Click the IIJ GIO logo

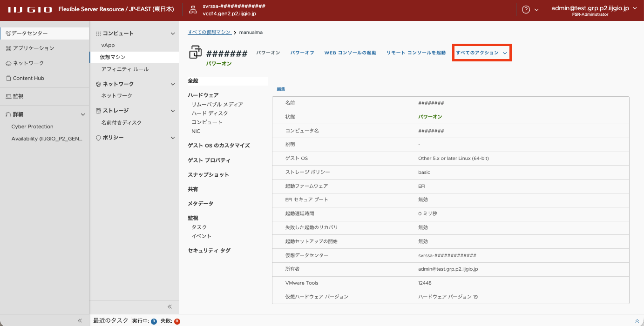click(30, 10)
